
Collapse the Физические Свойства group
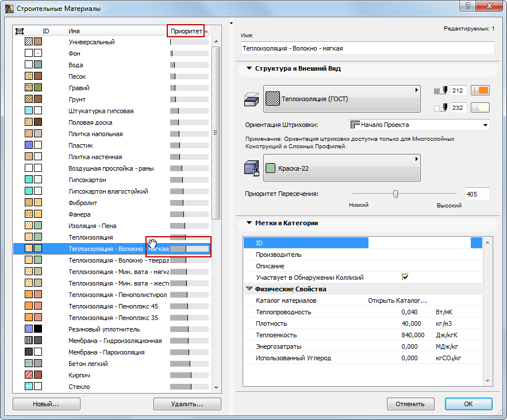click(249, 288)
